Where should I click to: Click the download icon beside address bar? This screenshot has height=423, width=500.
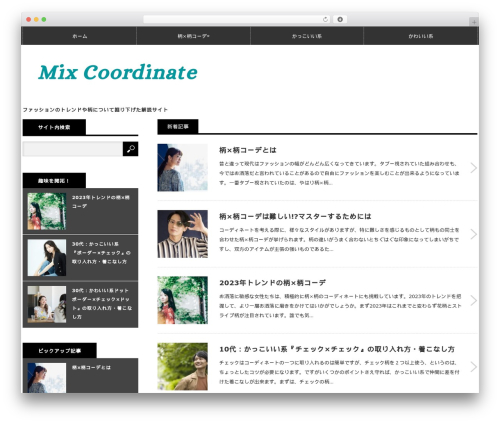pyautogui.click(x=340, y=19)
